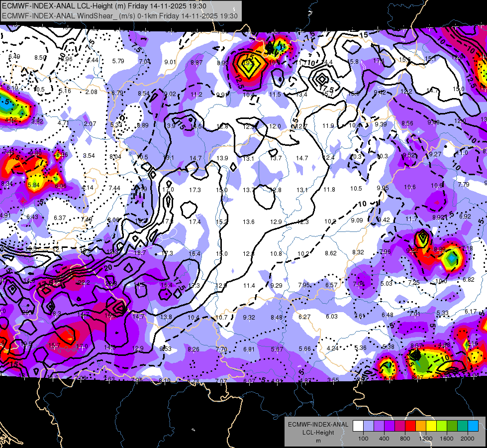Click the 'ECMWF-INDEX-ANAL' text in the legend
487x448 pixels.
click(x=318, y=425)
